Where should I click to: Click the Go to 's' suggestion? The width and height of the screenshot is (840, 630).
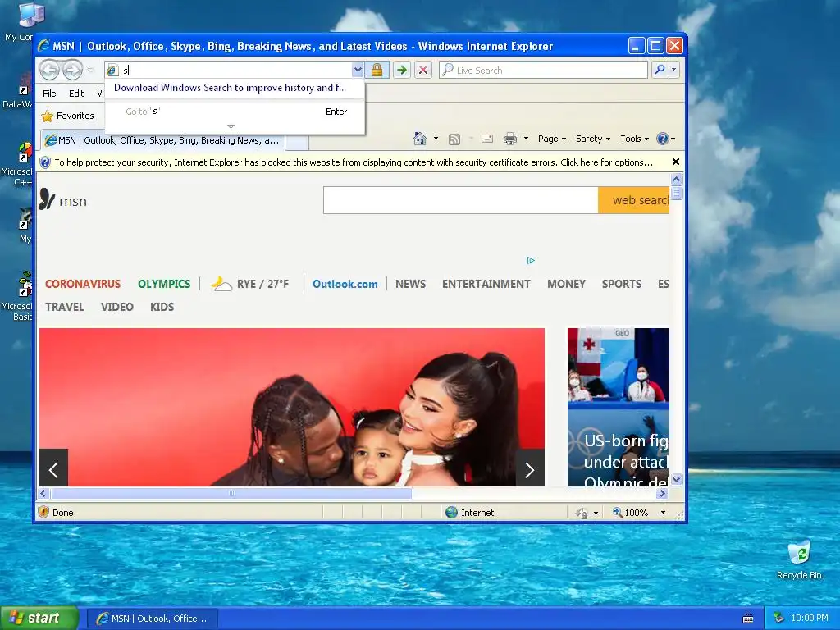pos(235,112)
